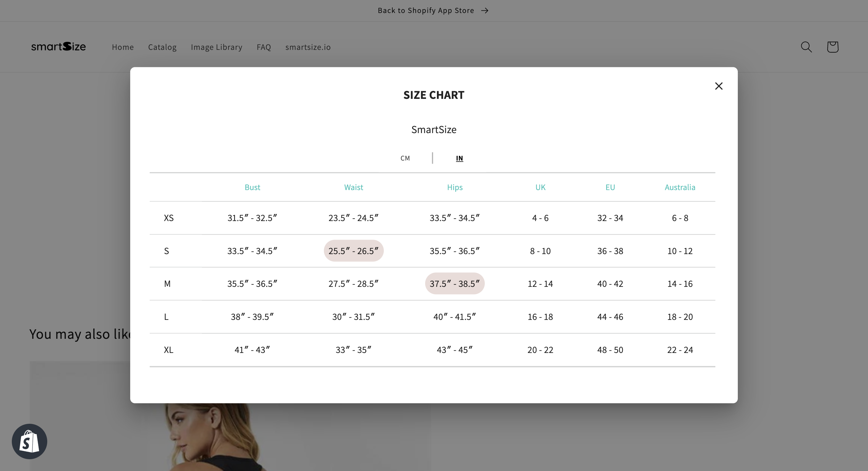The height and width of the screenshot is (471, 868).
Task: Click bust value 41″ - 43″
Action: (252, 350)
